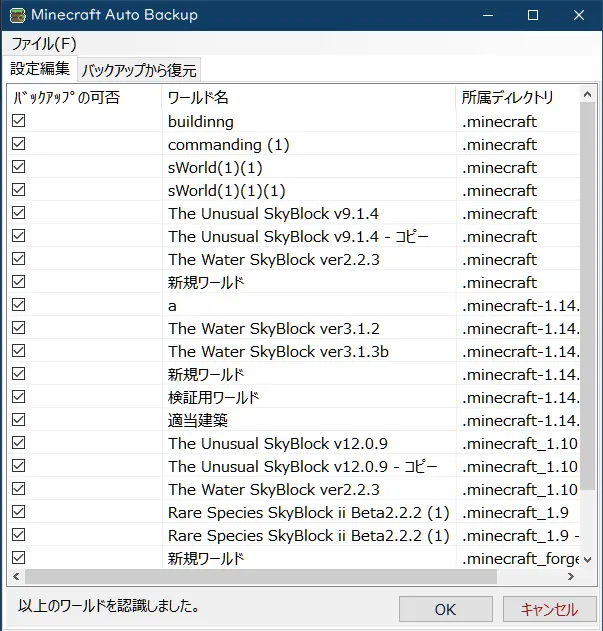This screenshot has width=603, height=631.
Task: Select the 設定編集 tab
Action: 40,69
